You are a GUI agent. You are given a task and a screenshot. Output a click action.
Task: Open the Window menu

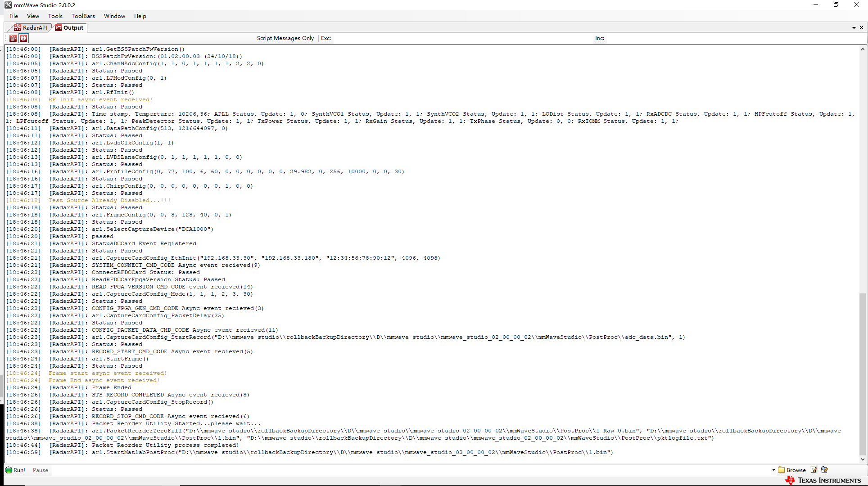(114, 16)
